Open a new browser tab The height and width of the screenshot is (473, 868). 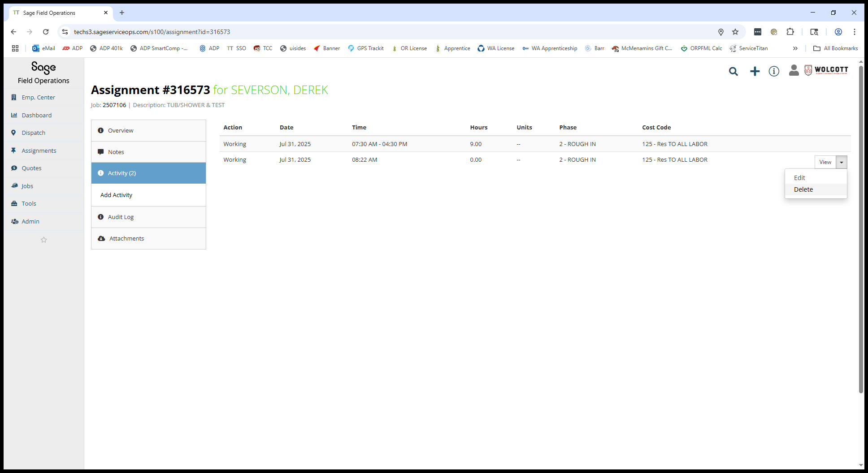(122, 13)
